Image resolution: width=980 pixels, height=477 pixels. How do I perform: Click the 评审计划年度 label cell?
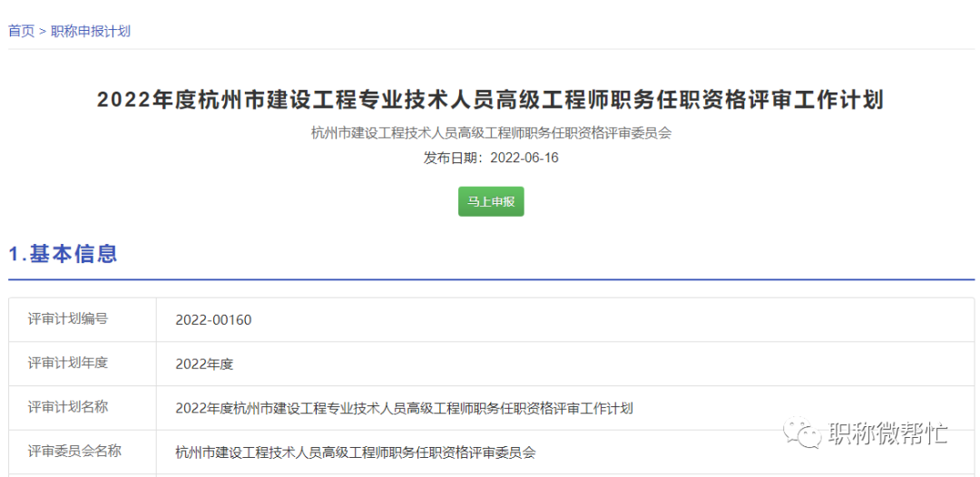click(x=83, y=364)
